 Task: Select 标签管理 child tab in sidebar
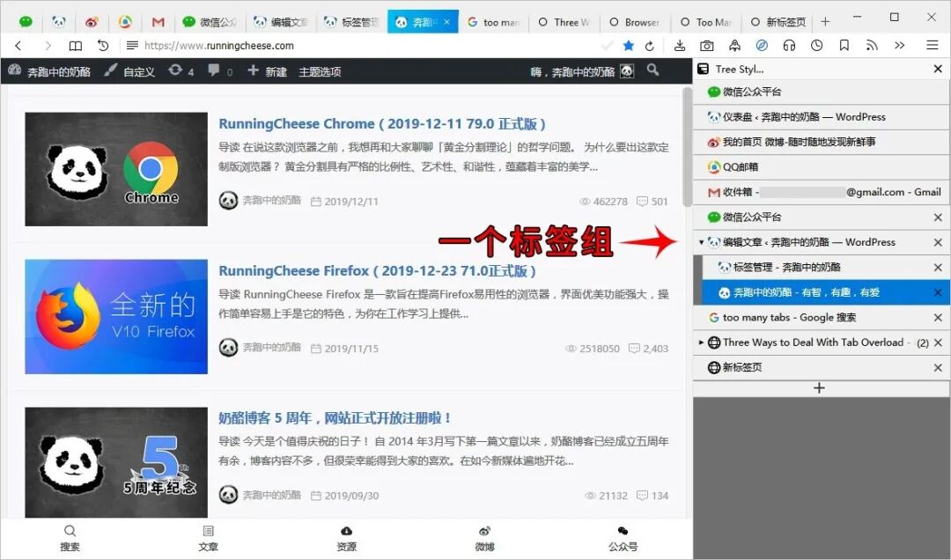825,268
